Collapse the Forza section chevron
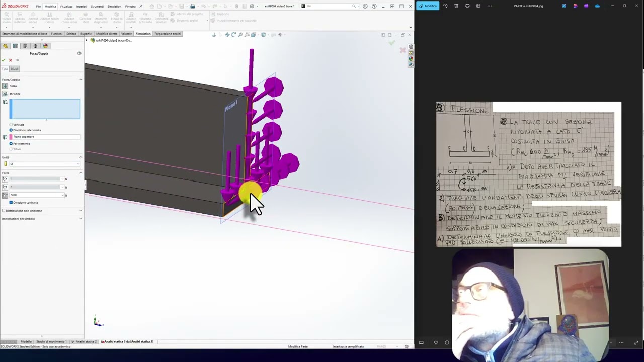 [x=80, y=173]
